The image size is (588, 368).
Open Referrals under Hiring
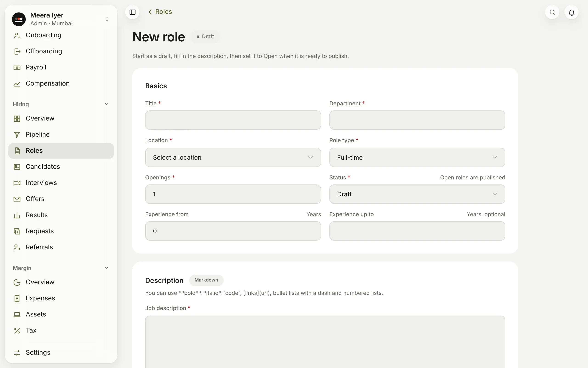[61, 247]
